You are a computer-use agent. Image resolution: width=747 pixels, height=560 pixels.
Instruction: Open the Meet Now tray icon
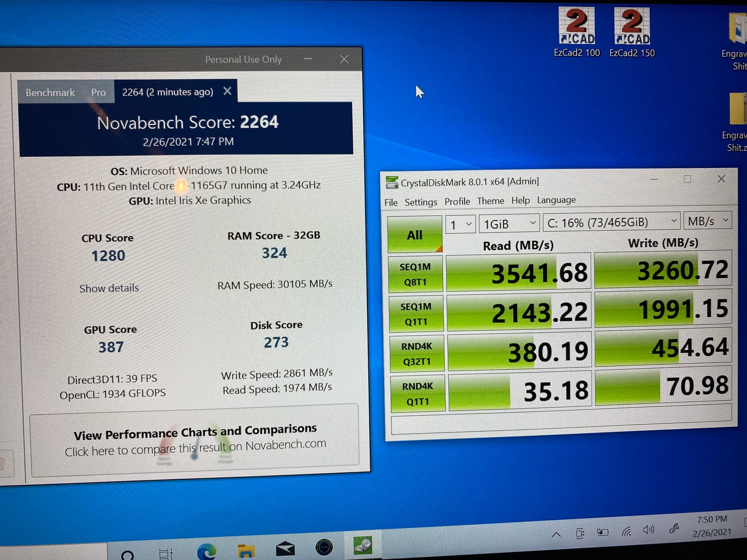[x=580, y=533]
